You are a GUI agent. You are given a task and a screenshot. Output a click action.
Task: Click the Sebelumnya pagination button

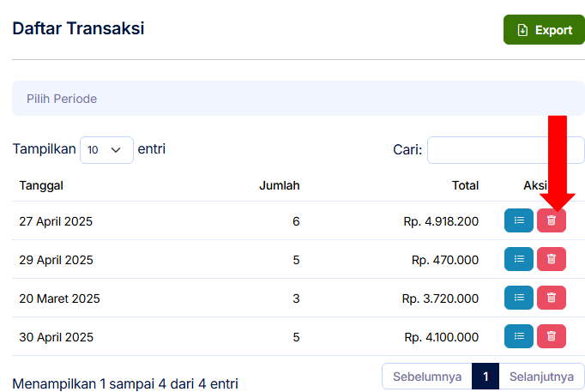pos(427,377)
